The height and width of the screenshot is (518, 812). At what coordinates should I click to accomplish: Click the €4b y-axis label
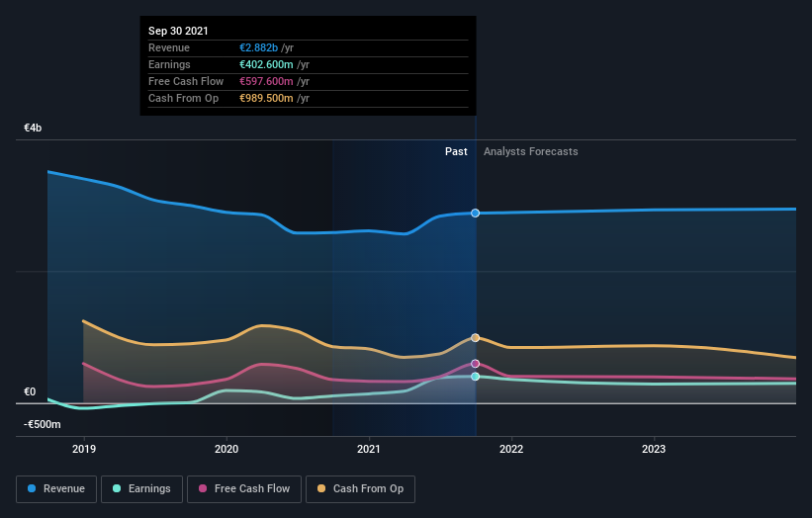(x=33, y=128)
